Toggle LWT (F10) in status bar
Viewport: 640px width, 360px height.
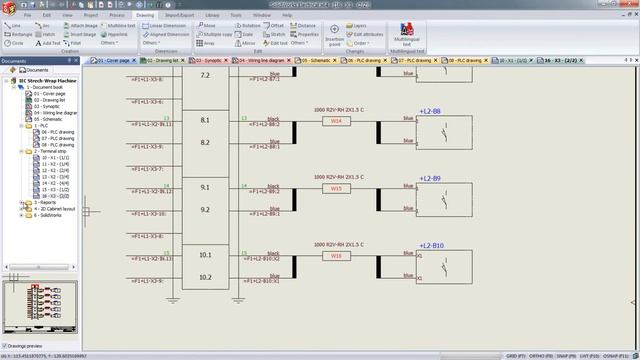click(x=589, y=356)
